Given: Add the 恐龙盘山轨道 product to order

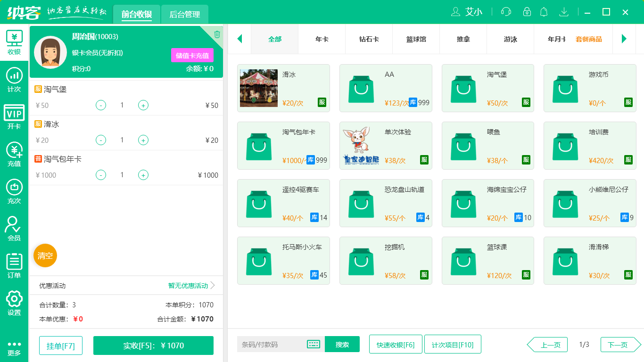Looking at the screenshot, I should point(386,203).
